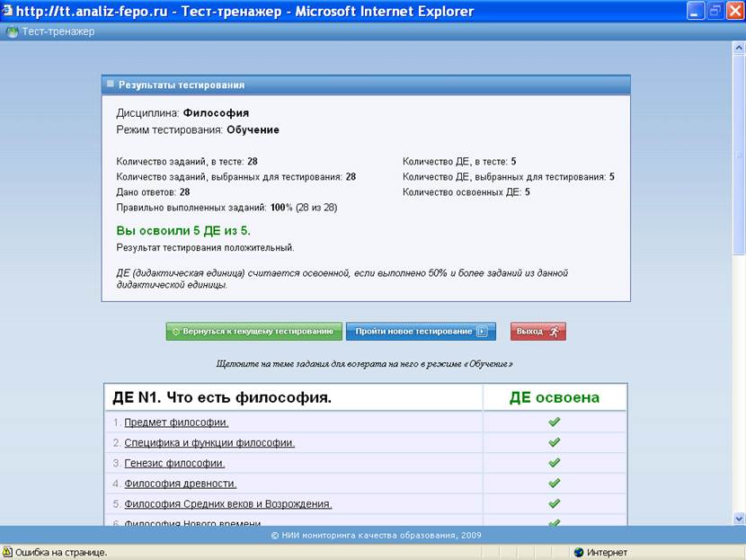
Task: Click the checkmark for Философия Средних веков и Возрождения
Action: coord(555,504)
